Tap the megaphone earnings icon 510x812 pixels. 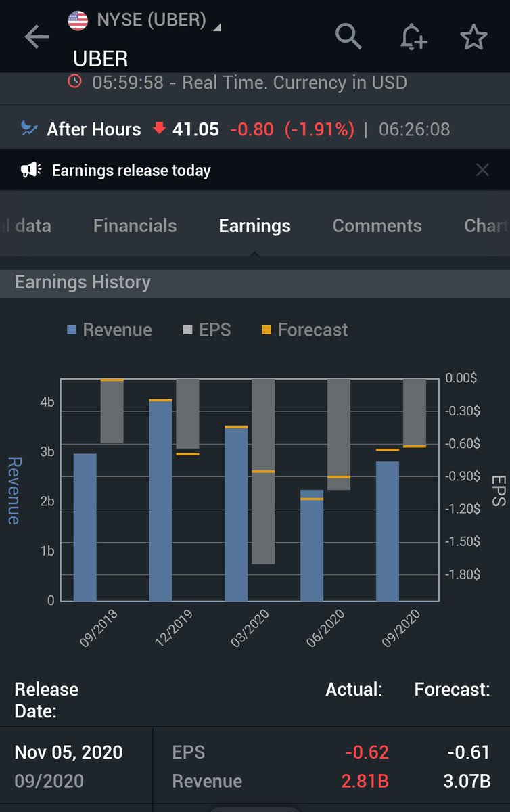(x=31, y=170)
